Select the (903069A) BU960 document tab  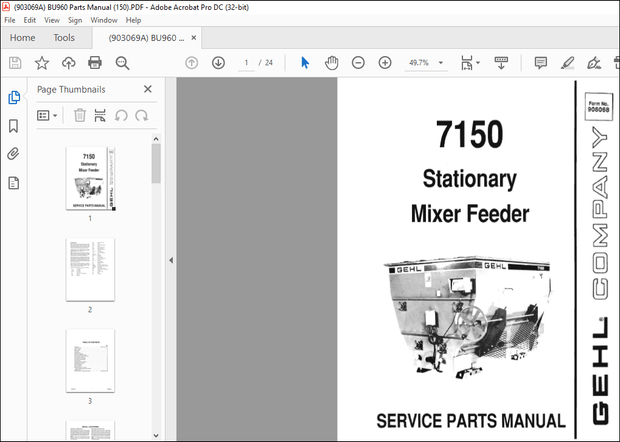[147, 38]
